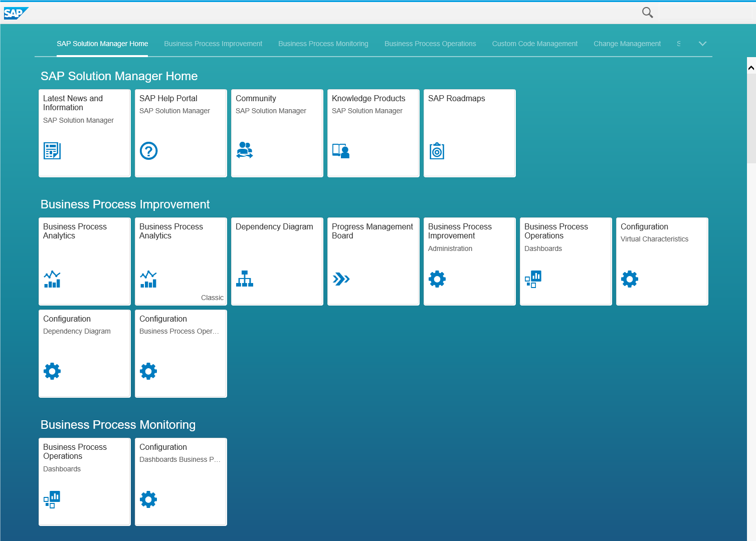Click gear icon on Configuration Dependency Diagram tile
The height and width of the screenshot is (541, 756).
point(52,371)
